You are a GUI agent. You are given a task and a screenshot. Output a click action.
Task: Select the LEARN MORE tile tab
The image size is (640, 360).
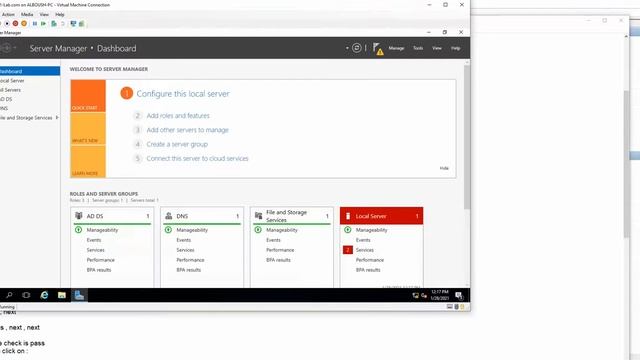(x=88, y=162)
